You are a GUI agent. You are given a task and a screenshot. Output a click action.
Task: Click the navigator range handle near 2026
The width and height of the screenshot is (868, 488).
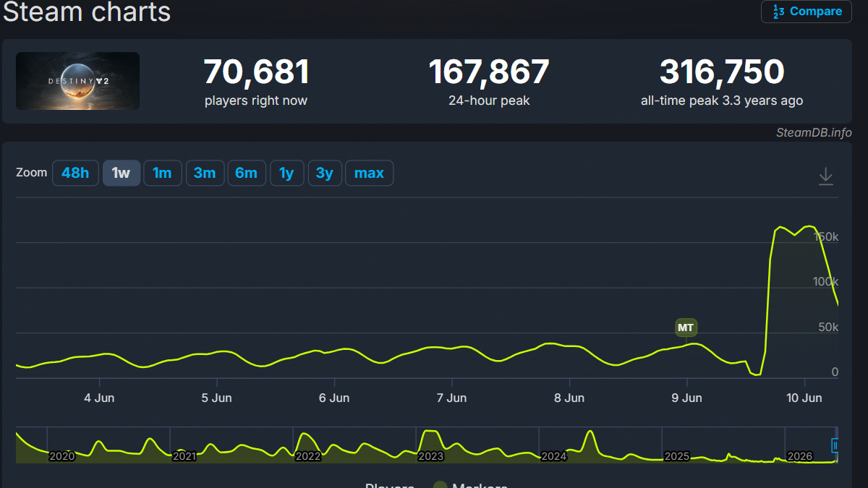tap(835, 445)
